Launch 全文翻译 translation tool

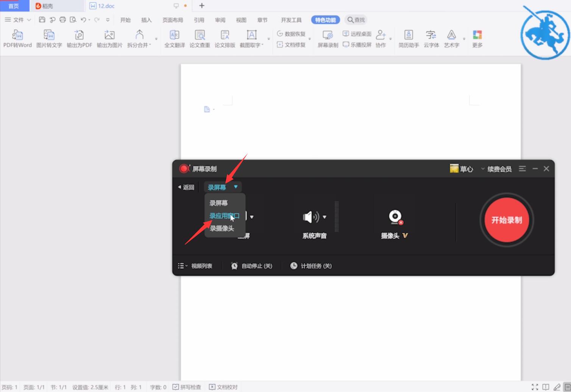175,39
